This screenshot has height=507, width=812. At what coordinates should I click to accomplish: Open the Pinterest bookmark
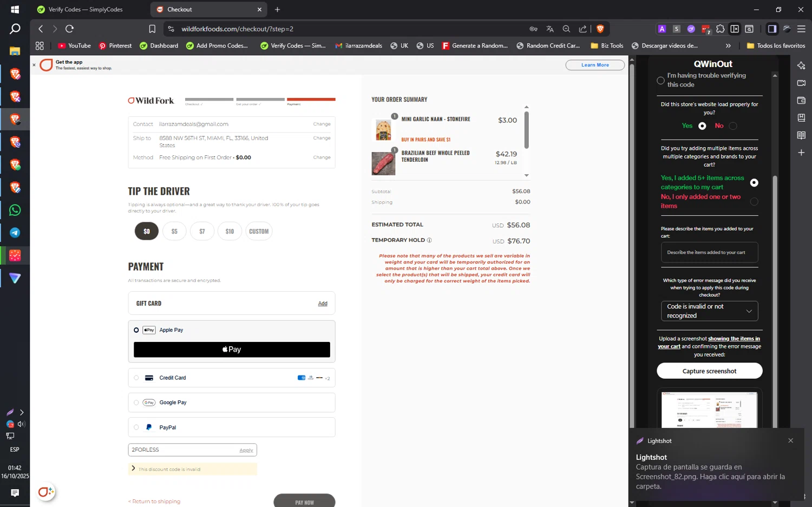(115, 46)
